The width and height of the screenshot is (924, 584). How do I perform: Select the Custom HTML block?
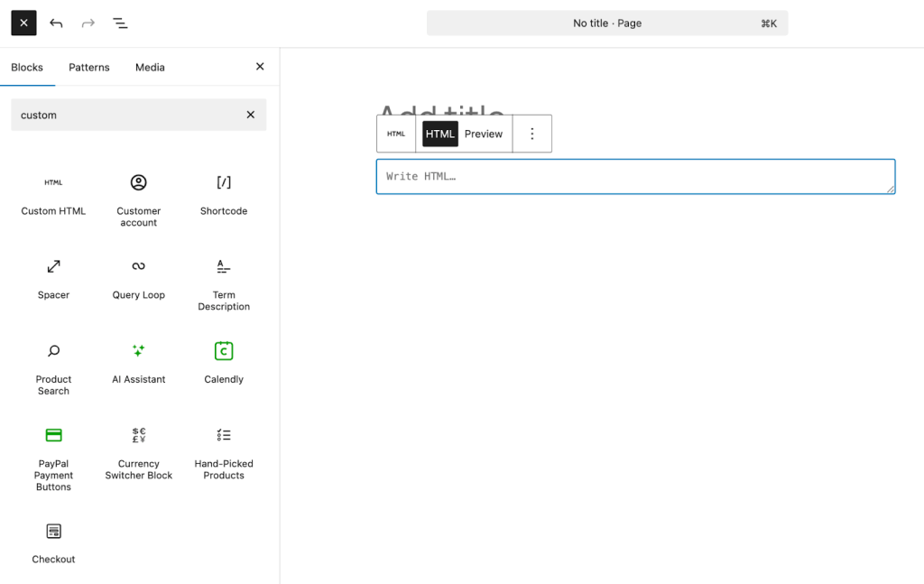[53, 194]
